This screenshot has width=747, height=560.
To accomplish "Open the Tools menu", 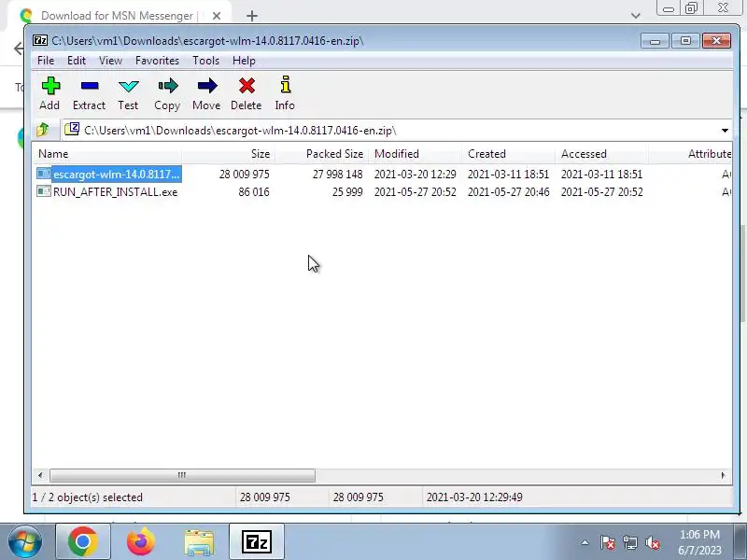I will pos(205,61).
